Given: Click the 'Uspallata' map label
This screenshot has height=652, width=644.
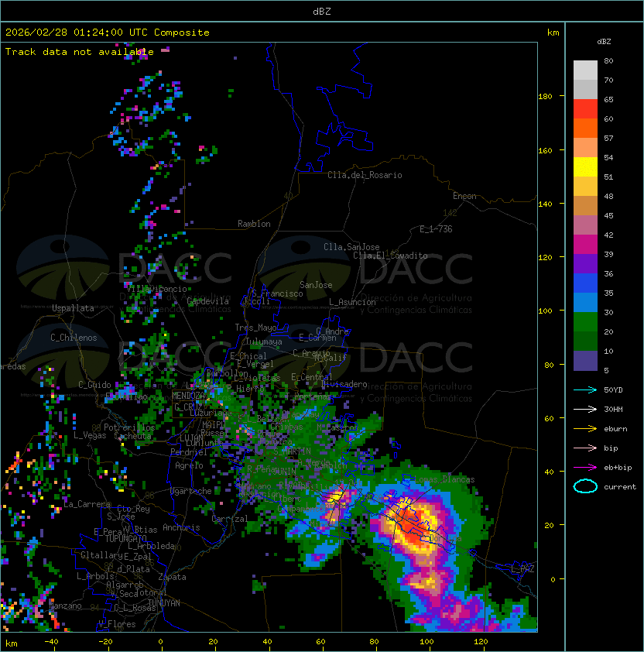Looking at the screenshot, I should [x=73, y=308].
